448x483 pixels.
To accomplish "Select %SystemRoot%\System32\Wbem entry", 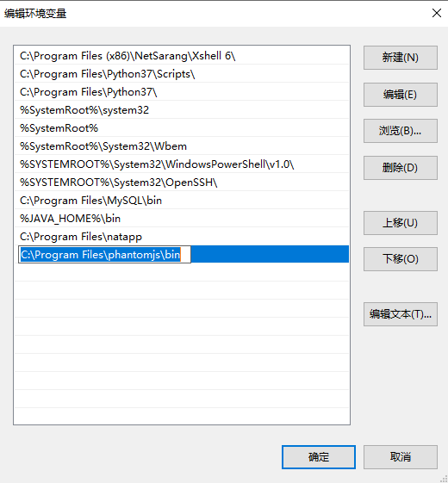I will click(182, 146).
